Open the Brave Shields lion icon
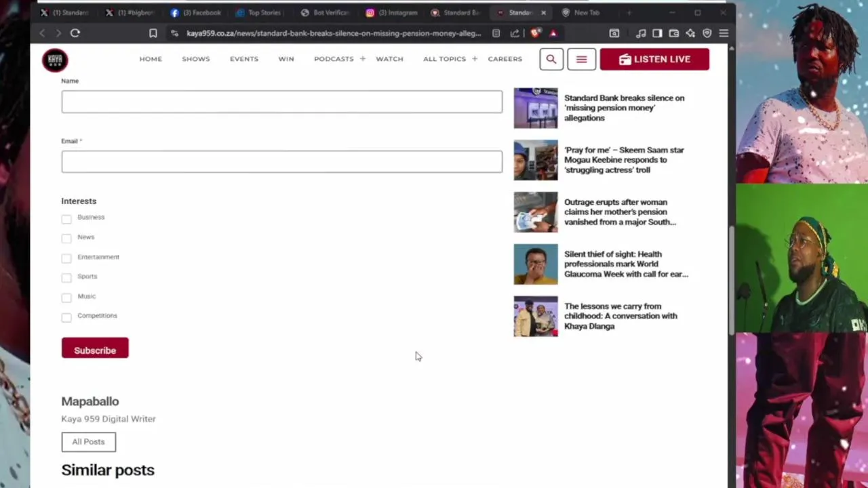The width and height of the screenshot is (868, 488). click(x=535, y=33)
